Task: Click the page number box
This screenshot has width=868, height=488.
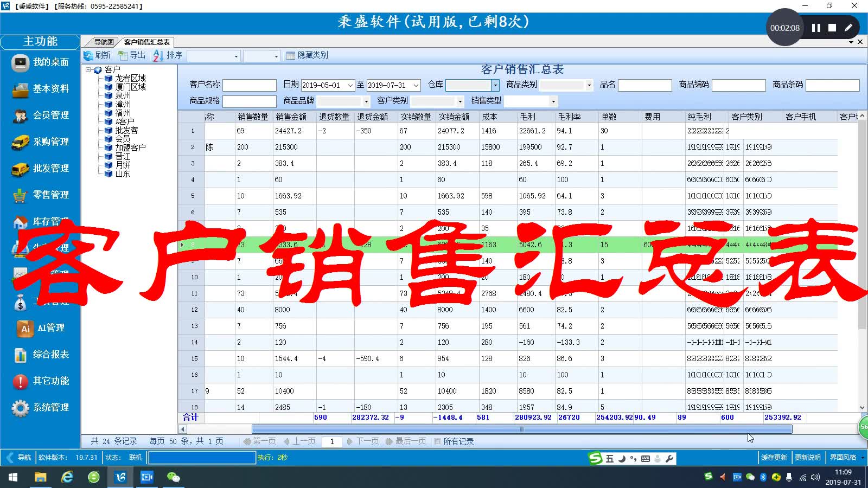Action: click(x=332, y=441)
